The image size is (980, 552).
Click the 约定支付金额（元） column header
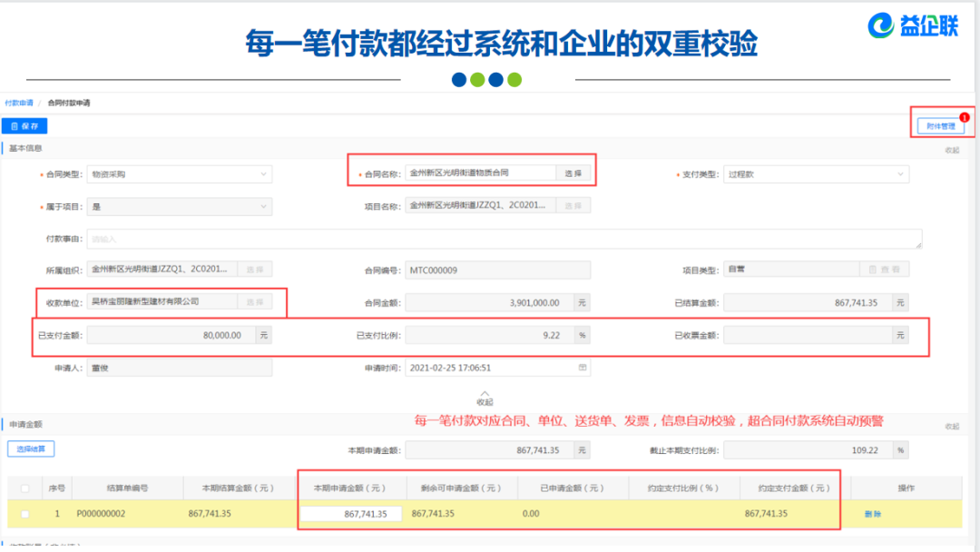coord(794,488)
